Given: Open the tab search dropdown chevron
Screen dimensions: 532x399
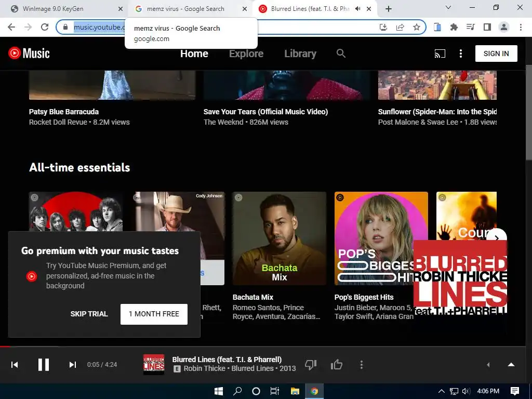Looking at the screenshot, I should [448, 7].
